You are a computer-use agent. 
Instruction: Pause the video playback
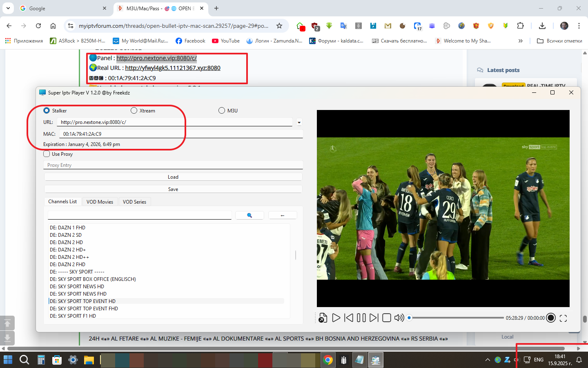click(x=361, y=318)
